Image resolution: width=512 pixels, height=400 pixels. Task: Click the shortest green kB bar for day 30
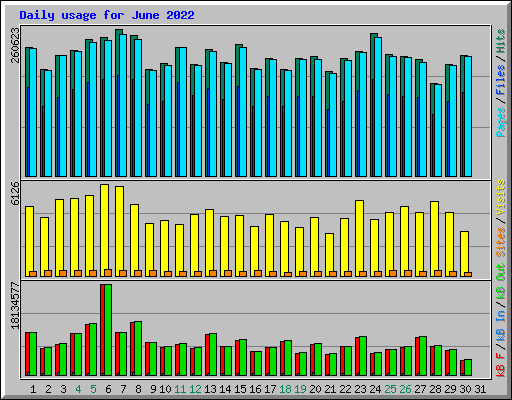468,368
